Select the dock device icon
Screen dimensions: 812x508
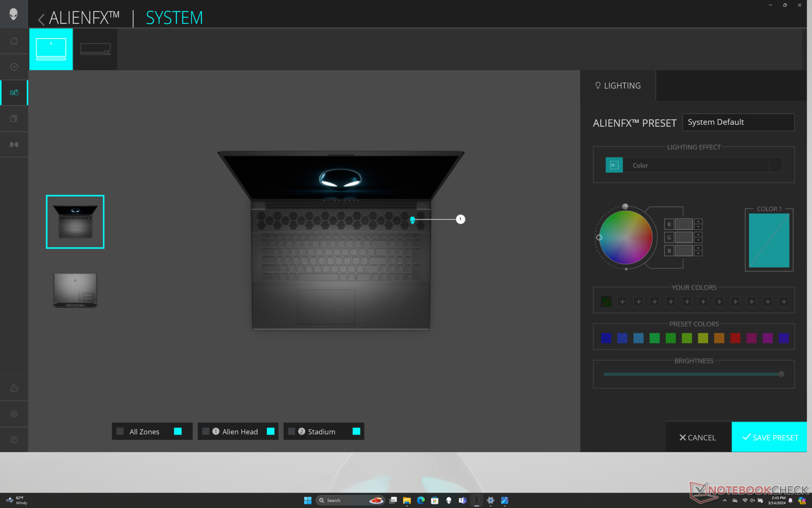pos(95,49)
